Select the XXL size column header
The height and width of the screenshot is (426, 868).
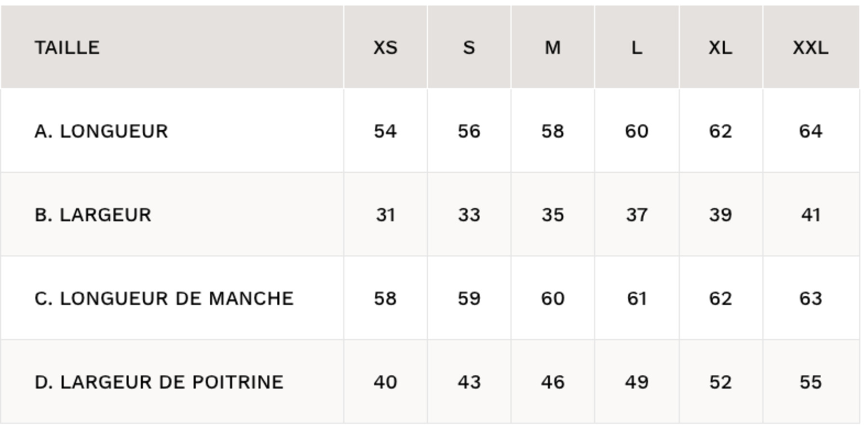click(x=811, y=48)
